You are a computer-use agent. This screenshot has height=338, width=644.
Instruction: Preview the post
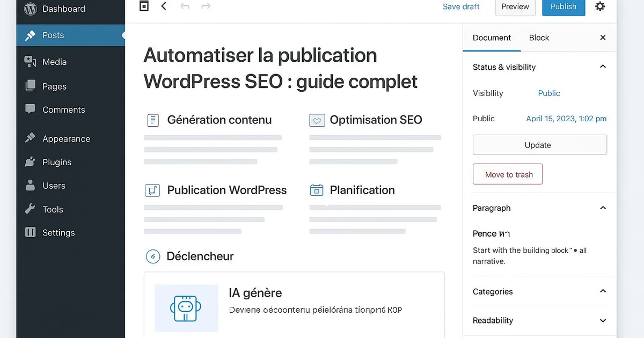[515, 6]
